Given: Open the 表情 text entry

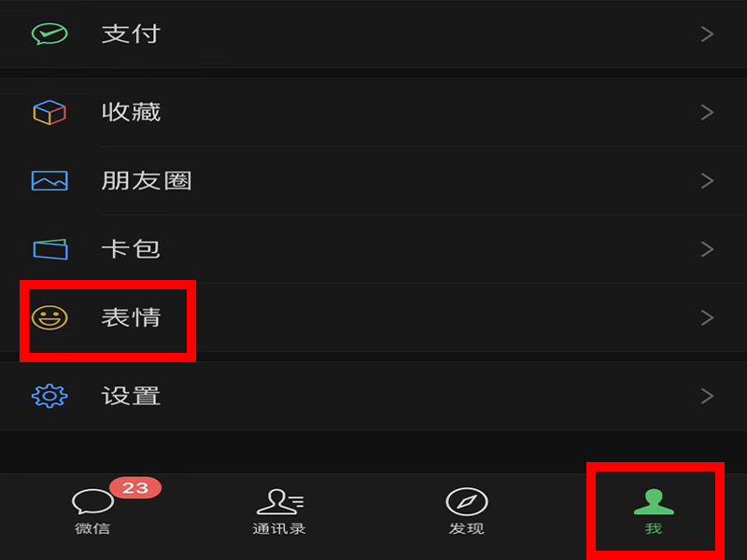Looking at the screenshot, I should pyautogui.click(x=131, y=317).
